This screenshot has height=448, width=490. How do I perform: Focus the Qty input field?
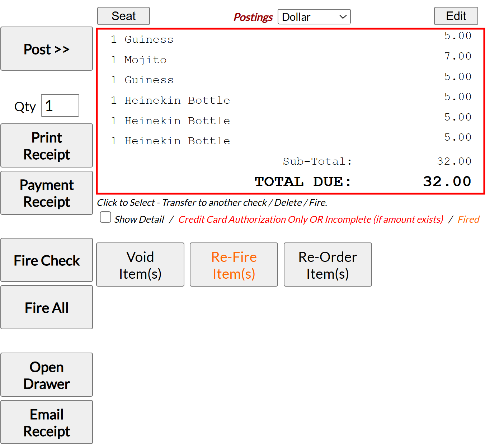tap(60, 106)
